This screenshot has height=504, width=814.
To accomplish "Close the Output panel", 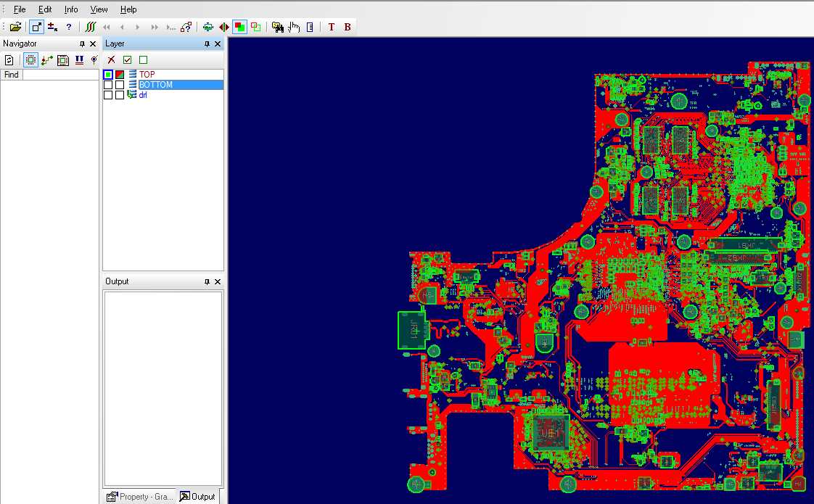I will (218, 282).
